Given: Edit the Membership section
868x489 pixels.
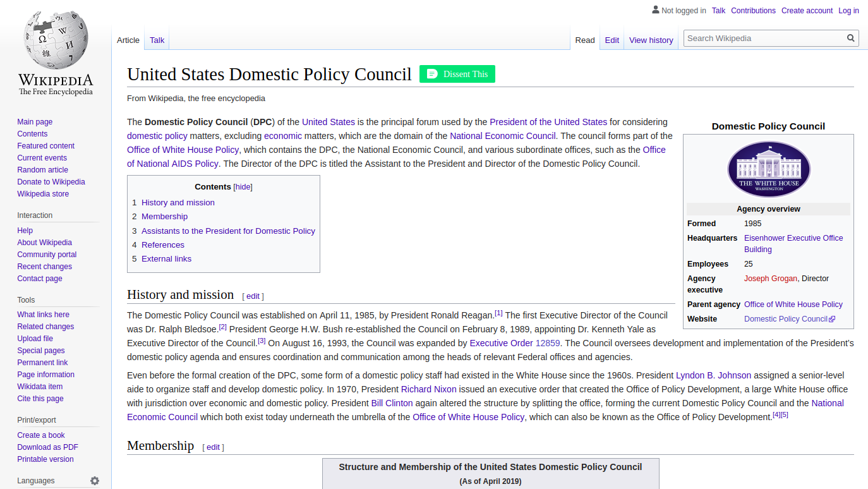Looking at the screenshot, I should [213, 447].
